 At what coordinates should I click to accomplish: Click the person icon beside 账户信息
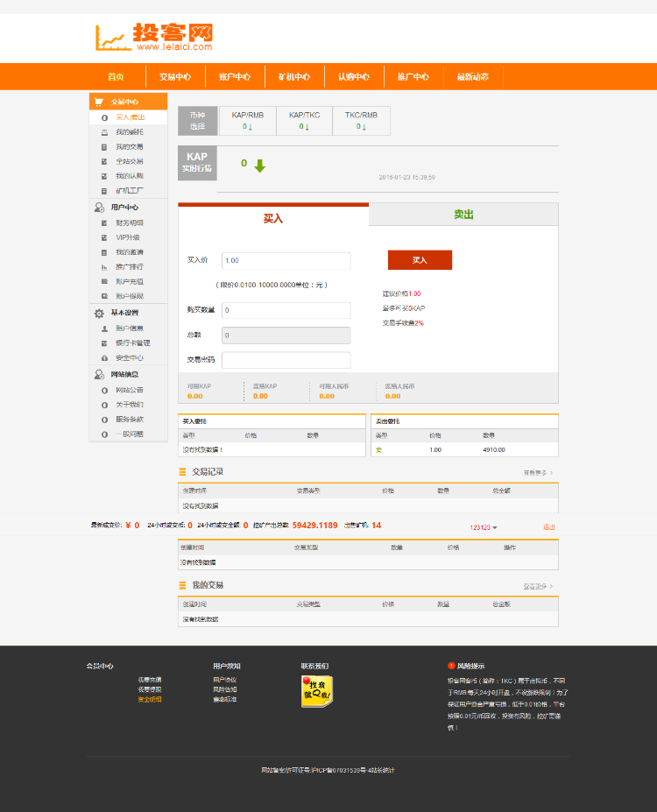click(104, 328)
